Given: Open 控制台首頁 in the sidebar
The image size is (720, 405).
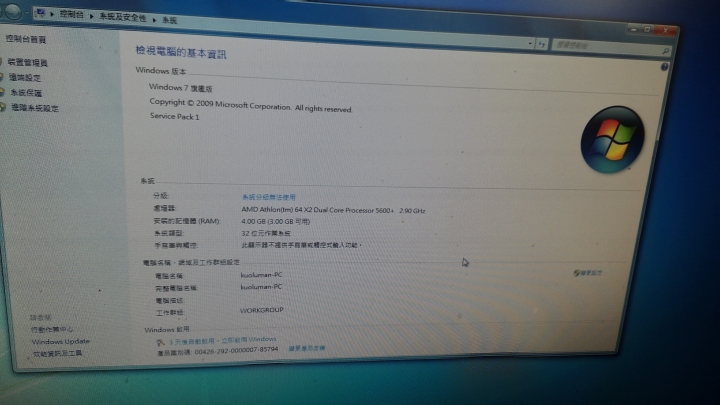Looking at the screenshot, I should point(26,39).
